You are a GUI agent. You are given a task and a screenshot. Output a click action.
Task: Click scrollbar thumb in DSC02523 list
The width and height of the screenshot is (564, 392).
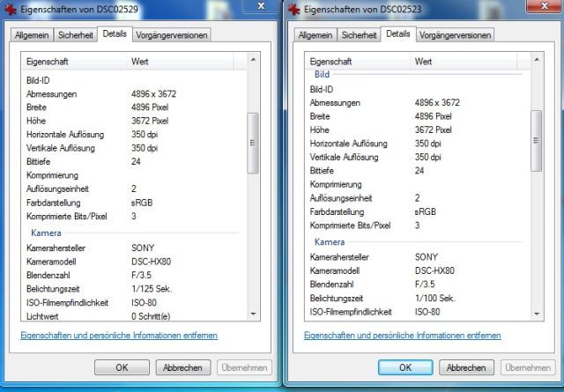tap(537, 141)
